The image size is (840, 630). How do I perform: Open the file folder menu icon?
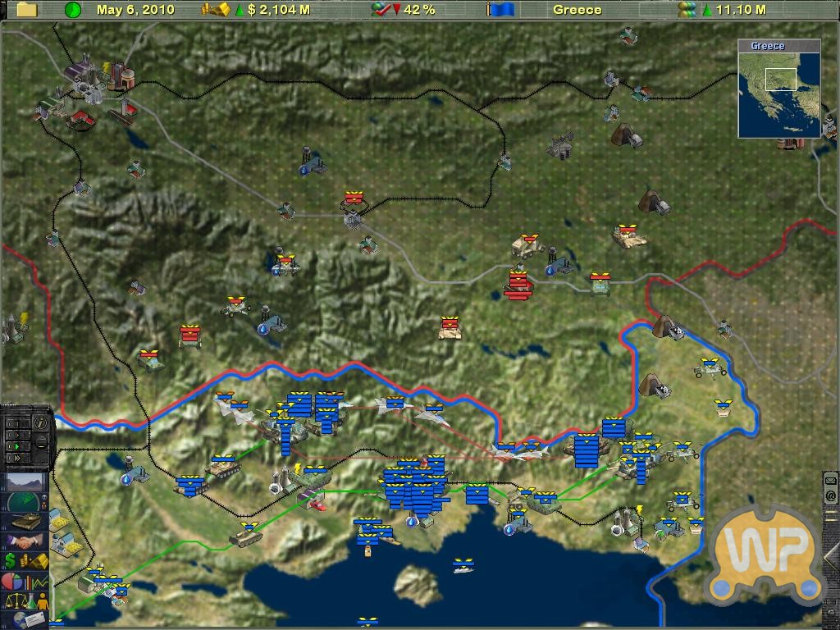[27, 10]
